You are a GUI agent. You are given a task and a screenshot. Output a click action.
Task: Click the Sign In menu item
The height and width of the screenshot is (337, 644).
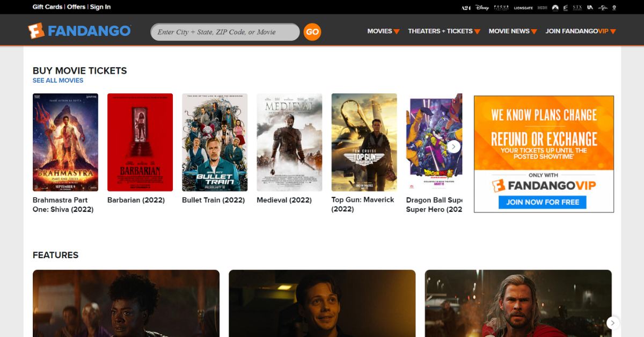click(100, 6)
